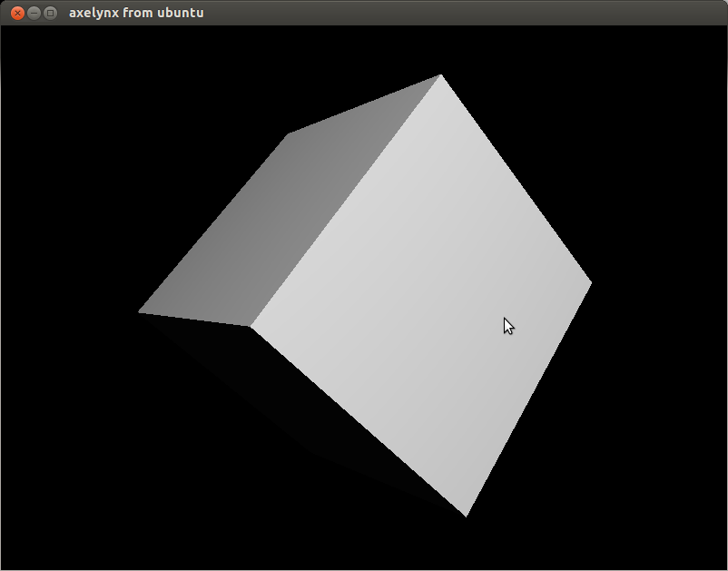The width and height of the screenshot is (728, 571).
Task: Click the edge between medium gray and dark faces
Action: (195, 320)
